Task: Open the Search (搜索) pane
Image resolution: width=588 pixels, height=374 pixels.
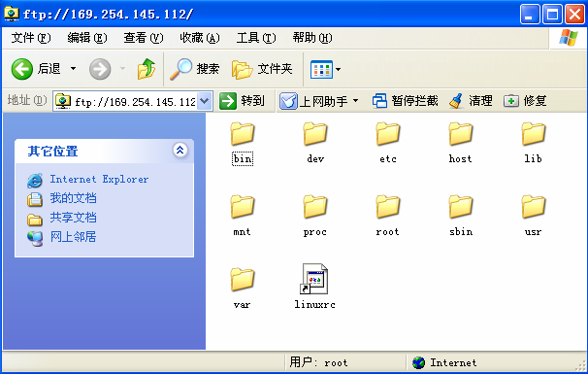Action: (x=194, y=69)
